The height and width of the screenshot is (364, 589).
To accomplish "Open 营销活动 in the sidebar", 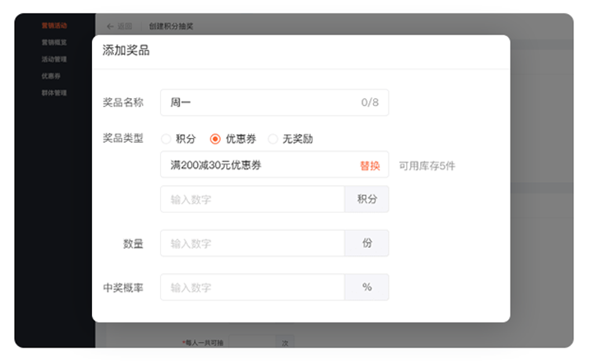I will (x=54, y=26).
